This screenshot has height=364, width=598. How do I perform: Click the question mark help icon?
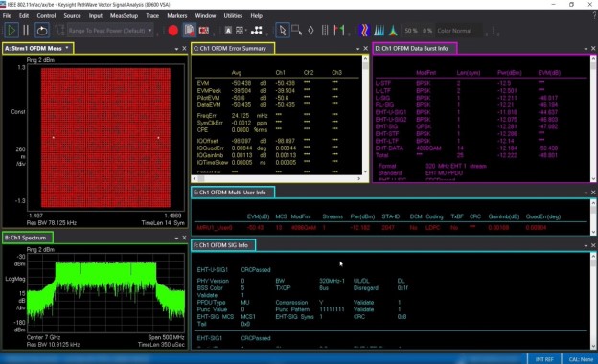point(594,16)
